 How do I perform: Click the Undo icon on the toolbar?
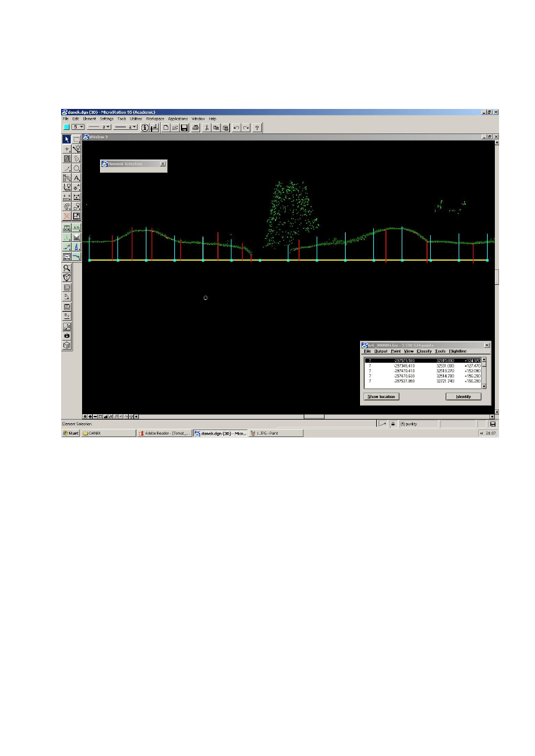click(x=236, y=127)
